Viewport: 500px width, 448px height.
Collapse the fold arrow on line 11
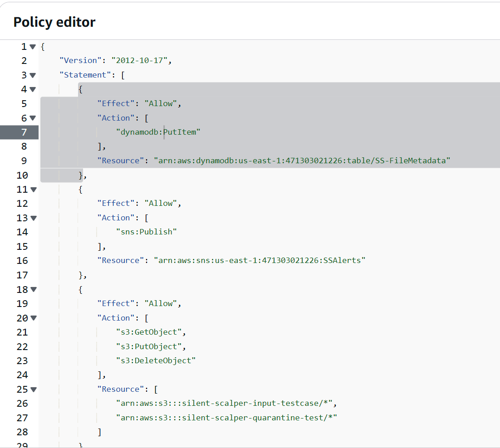click(34, 190)
